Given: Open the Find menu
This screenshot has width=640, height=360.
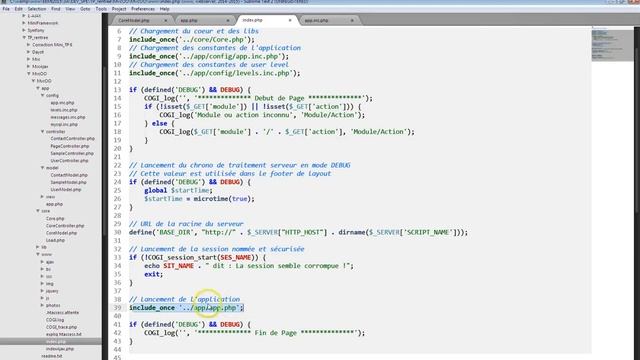Looking at the screenshot, I should click(x=56, y=9).
